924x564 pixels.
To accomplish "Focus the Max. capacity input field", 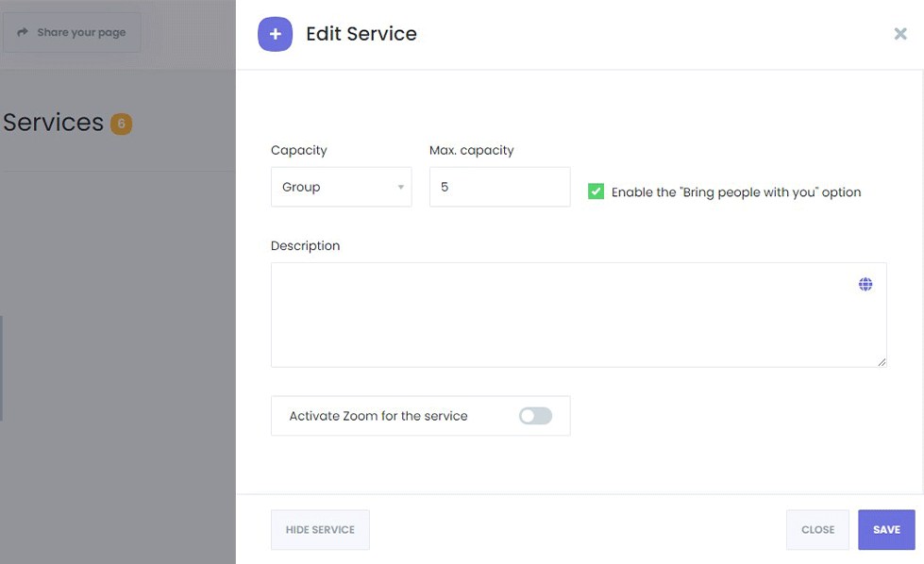I will pyautogui.click(x=499, y=187).
